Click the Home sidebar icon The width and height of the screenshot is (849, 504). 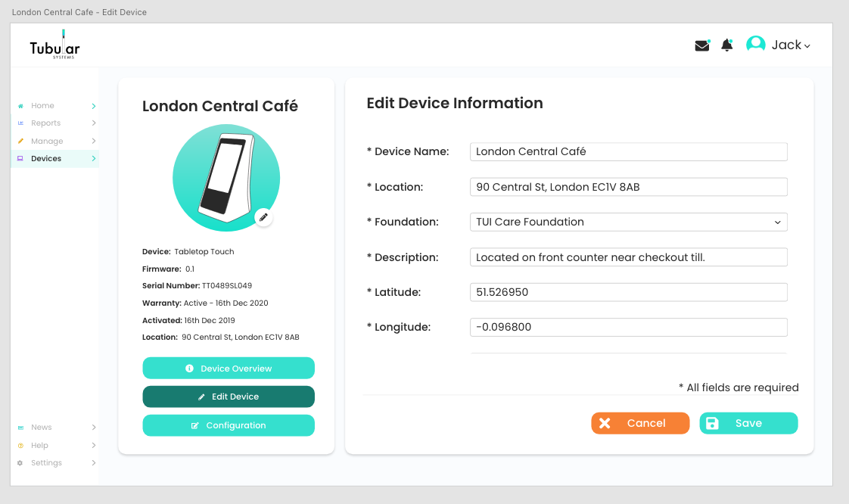[20, 106]
